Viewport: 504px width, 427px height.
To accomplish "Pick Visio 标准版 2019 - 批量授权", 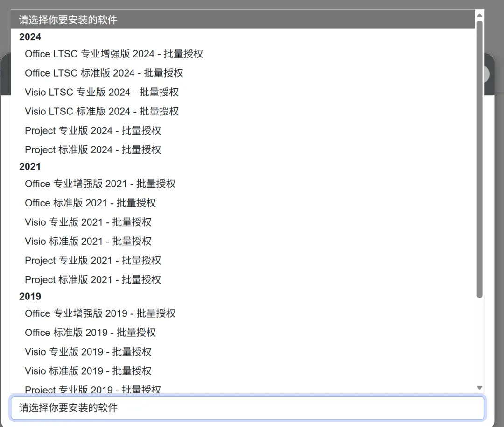I will click(243, 371).
